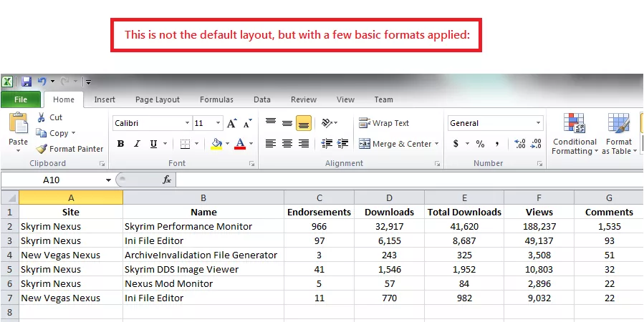Customize the Quick Access Toolbar dropdown
The image size is (644, 322).
click(88, 82)
